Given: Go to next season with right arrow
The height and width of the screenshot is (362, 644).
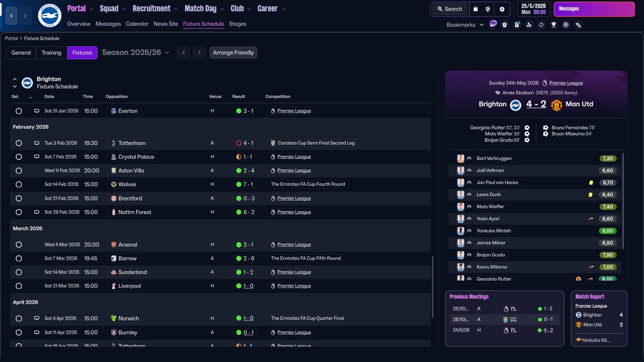Looking at the screenshot, I should (200, 53).
